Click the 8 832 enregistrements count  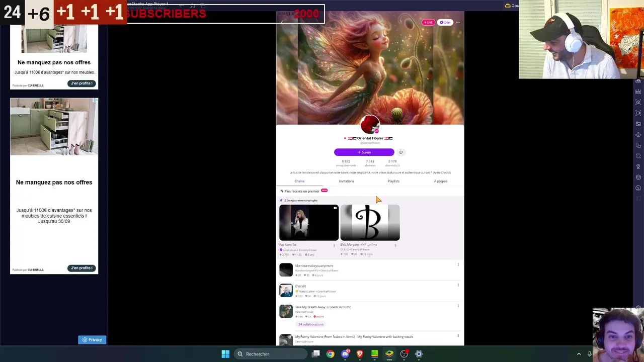pyautogui.click(x=346, y=163)
